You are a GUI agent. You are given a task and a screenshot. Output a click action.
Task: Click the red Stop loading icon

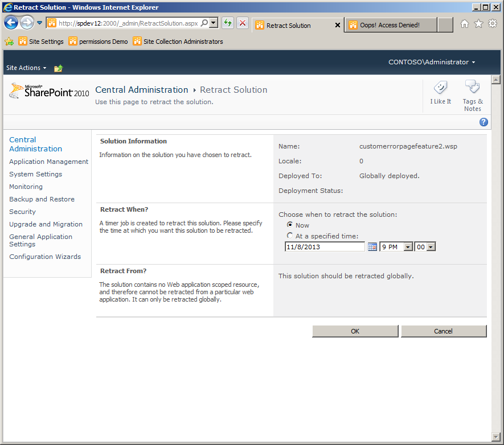pyautogui.click(x=243, y=23)
